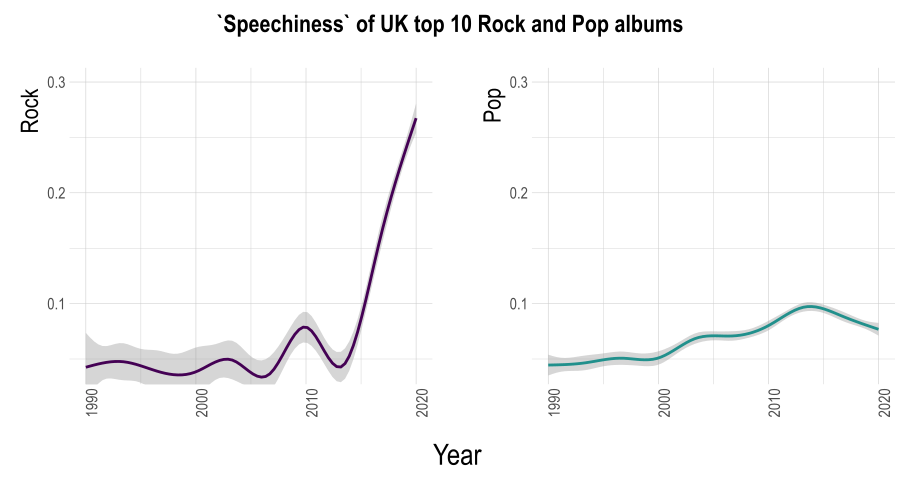This screenshot has height=480, width=915.
Task: Click the 2000 label under the Pop chart
Action: pos(665,405)
